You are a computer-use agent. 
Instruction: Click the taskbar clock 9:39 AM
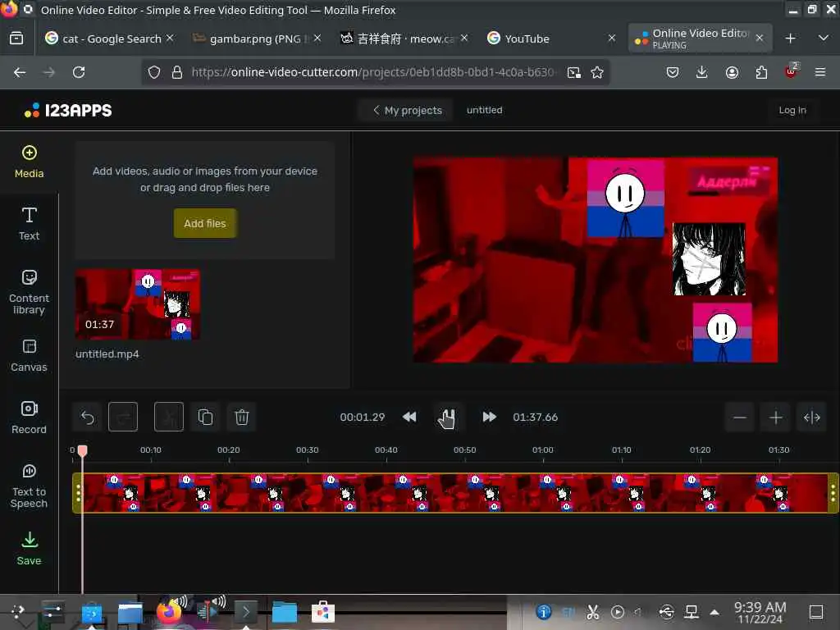(760, 612)
